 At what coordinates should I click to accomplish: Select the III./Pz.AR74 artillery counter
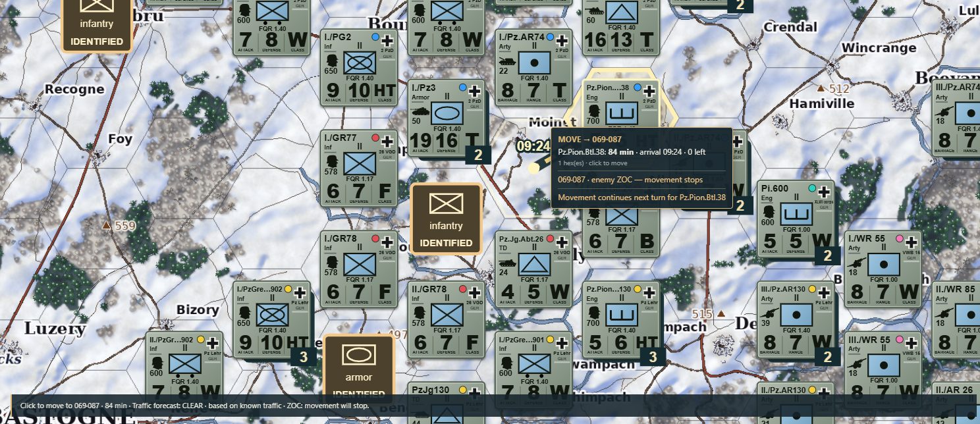(956, 118)
